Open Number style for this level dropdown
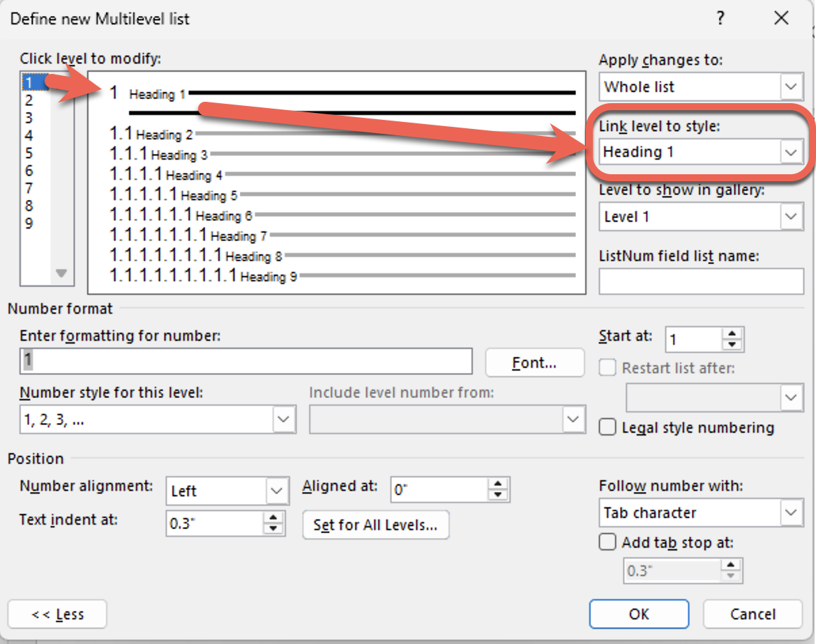Screen dimensions: 816x644 pos(283,420)
